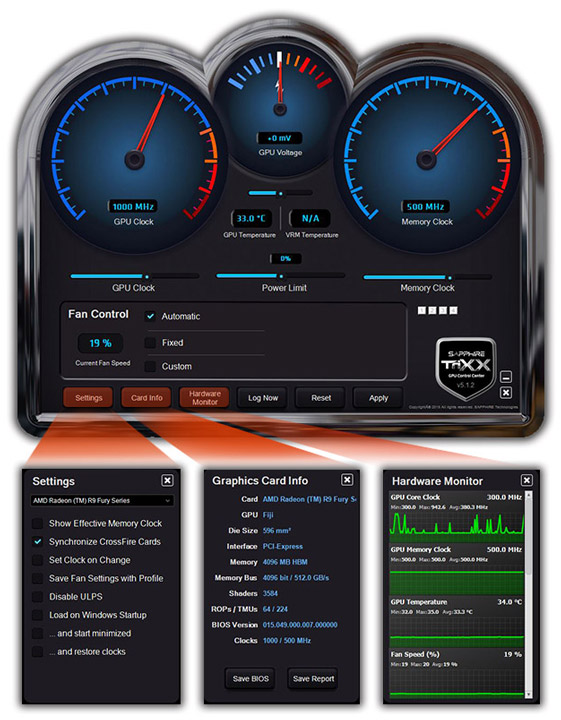Enable Custom fan control
561x720 pixels.
pyautogui.click(x=150, y=366)
